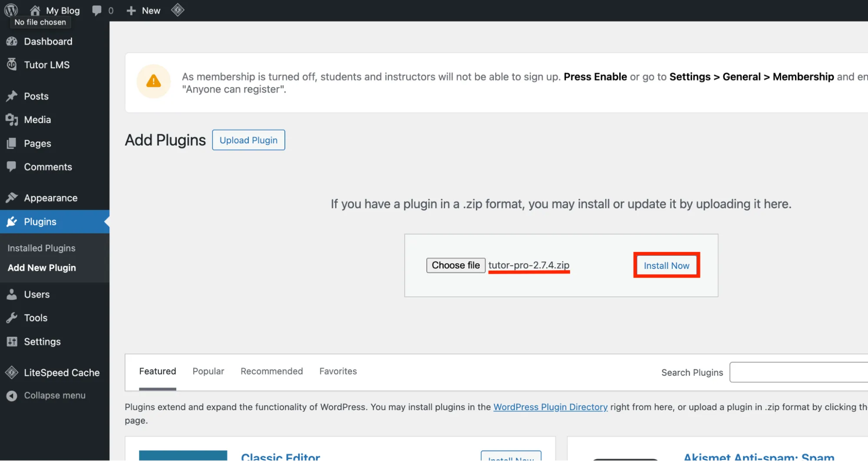This screenshot has height=461, width=868.
Task: Click the Posts pushpin icon
Action: (12, 96)
